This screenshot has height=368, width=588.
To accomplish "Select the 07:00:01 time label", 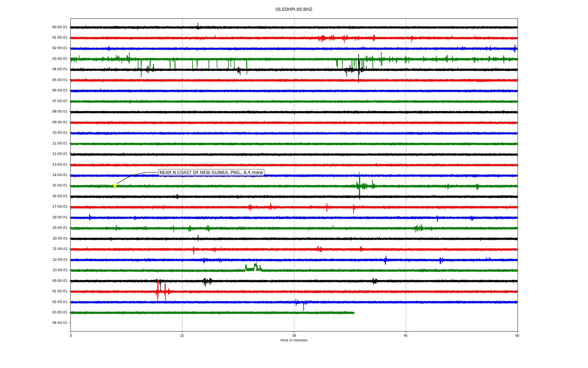I will point(60,101).
